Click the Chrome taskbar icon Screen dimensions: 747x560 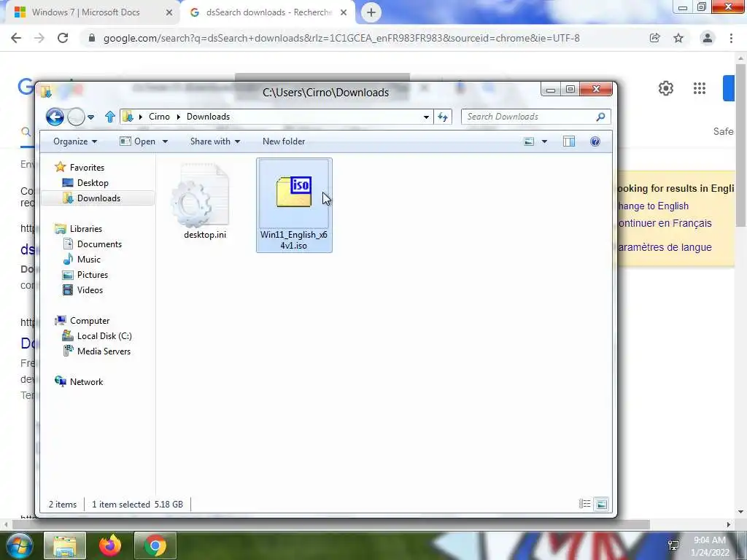point(155,545)
